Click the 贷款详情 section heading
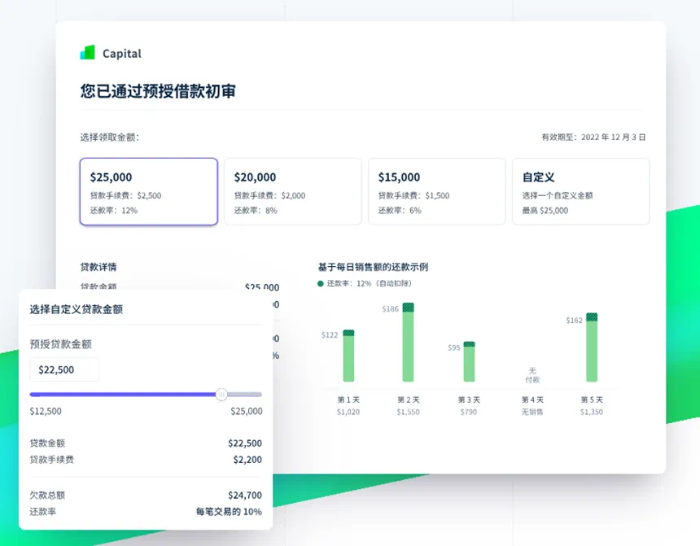Image resolution: width=700 pixels, height=546 pixels. coord(99,267)
